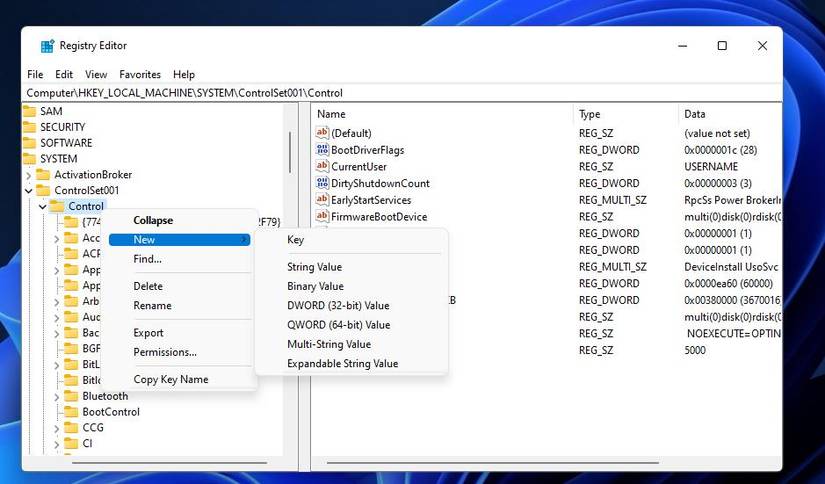Select the CurrentUser value name
Viewport: 825px width, 484px height.
point(359,167)
